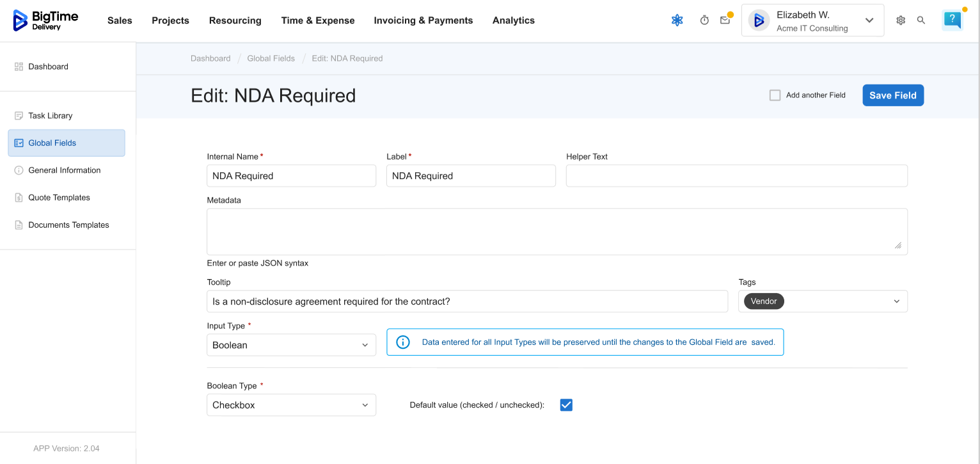The image size is (980, 464).
Task: Click the info icon in the notice banner
Action: (403, 342)
